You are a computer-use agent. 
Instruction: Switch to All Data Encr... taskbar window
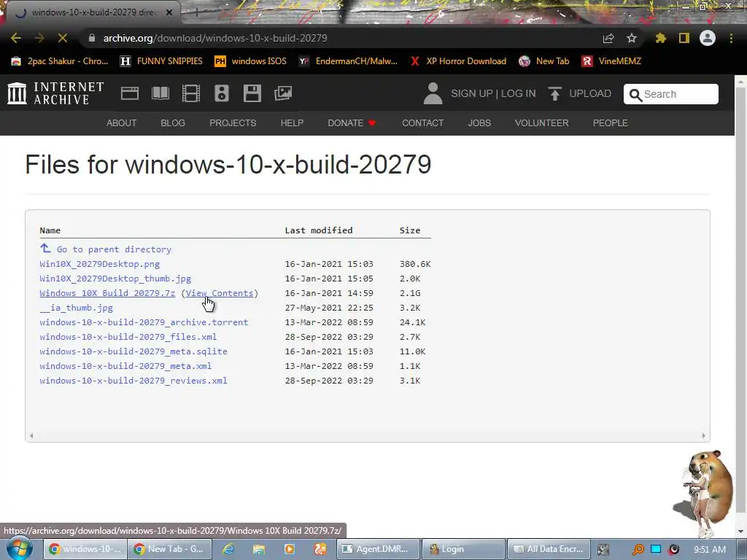[x=549, y=549]
